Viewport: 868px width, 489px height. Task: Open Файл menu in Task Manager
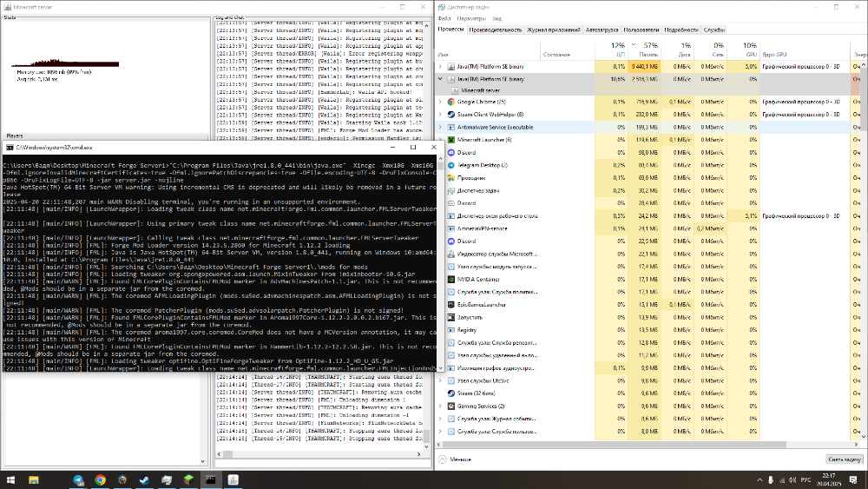(444, 18)
